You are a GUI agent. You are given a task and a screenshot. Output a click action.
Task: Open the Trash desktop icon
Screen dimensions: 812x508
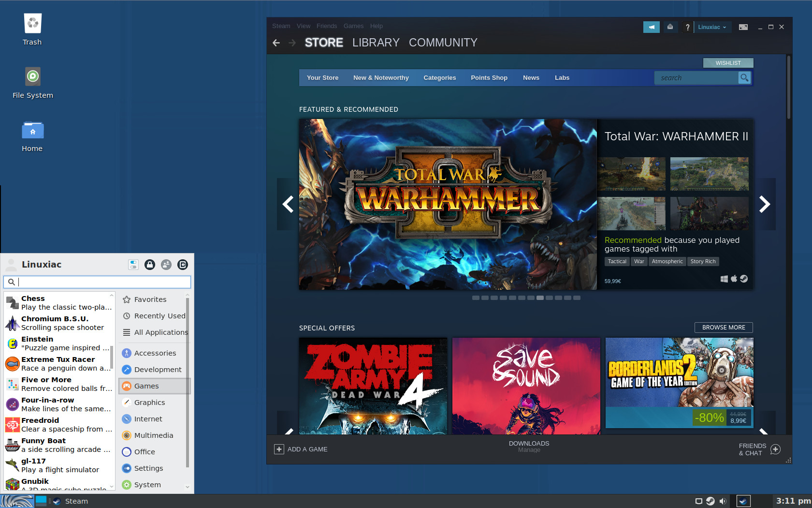32,29
